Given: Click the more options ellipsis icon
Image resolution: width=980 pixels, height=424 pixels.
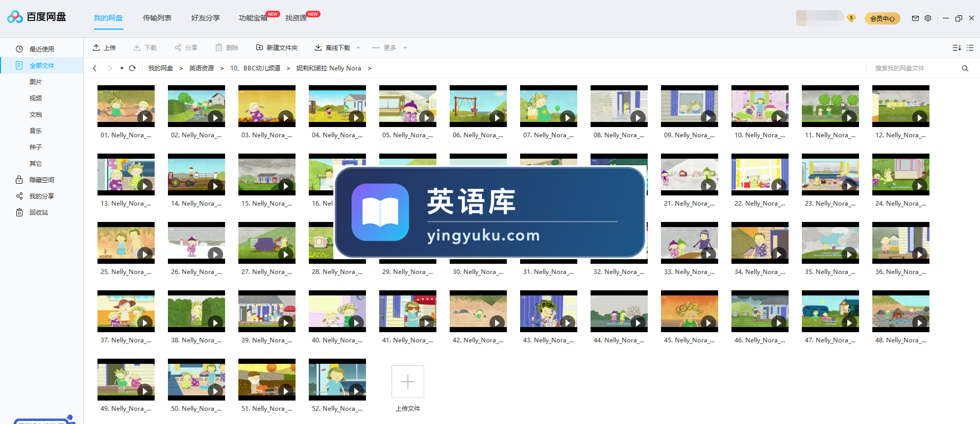Looking at the screenshot, I should [x=376, y=47].
